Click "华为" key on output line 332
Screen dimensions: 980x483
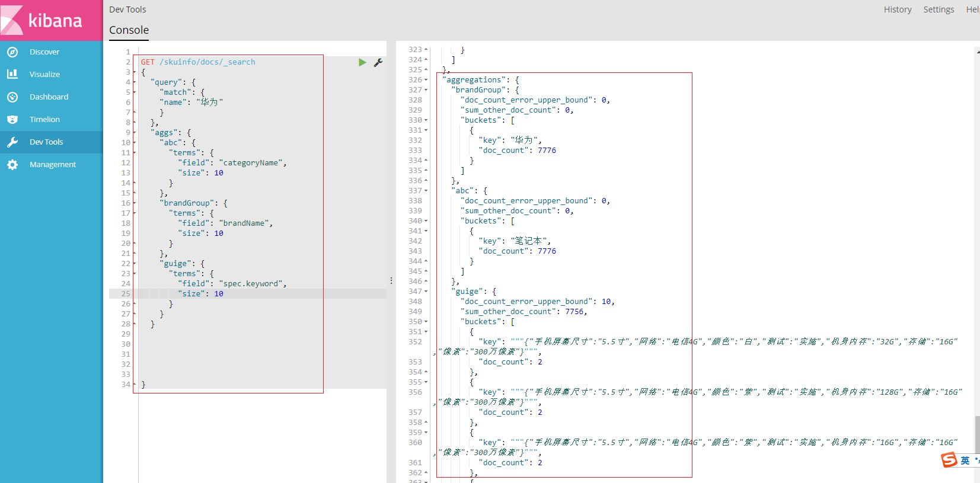click(x=523, y=140)
